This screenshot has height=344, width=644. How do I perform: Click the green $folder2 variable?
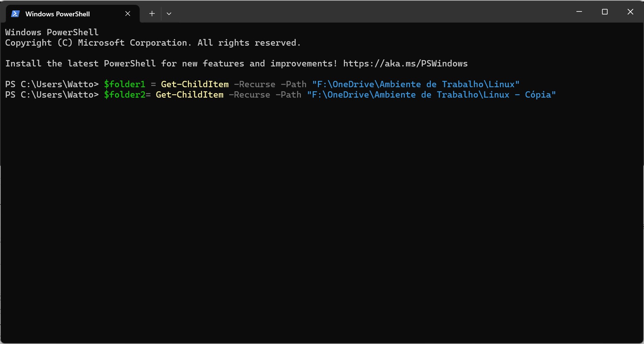(124, 95)
